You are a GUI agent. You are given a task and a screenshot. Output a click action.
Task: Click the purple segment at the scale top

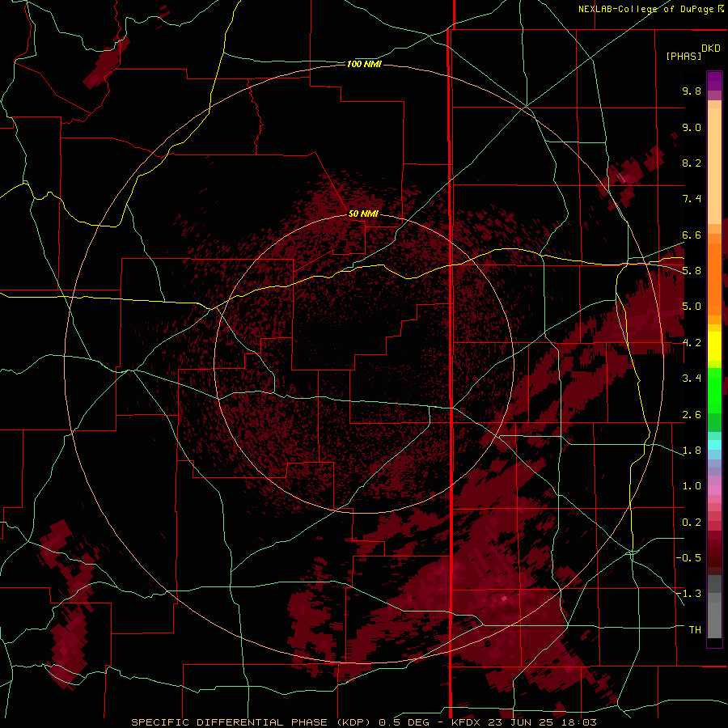[x=714, y=81]
